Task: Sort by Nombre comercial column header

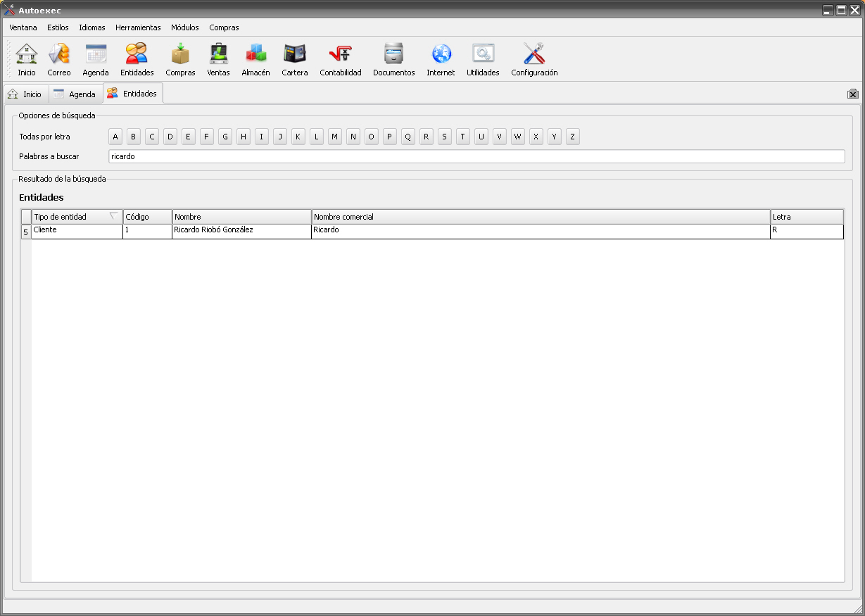Action: (x=541, y=217)
